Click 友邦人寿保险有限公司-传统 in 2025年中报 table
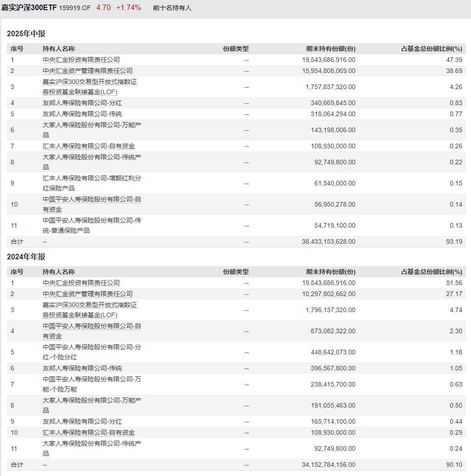 coord(82,114)
